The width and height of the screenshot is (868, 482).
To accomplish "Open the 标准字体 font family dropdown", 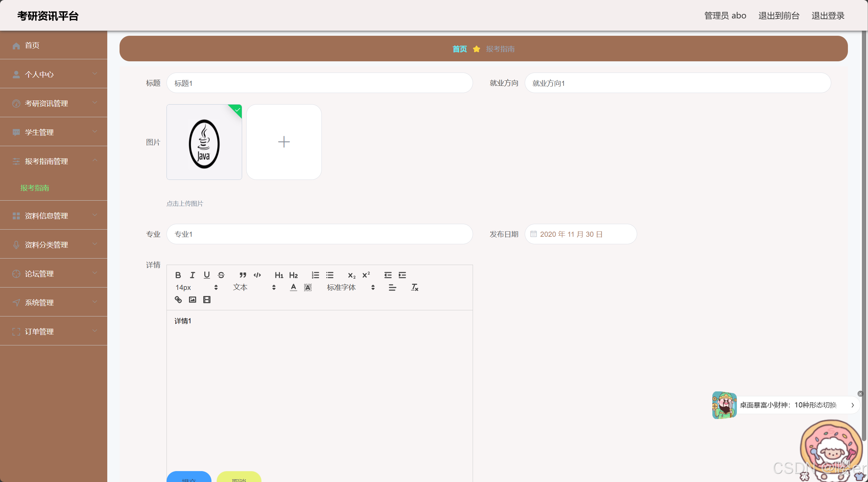I will 350,287.
